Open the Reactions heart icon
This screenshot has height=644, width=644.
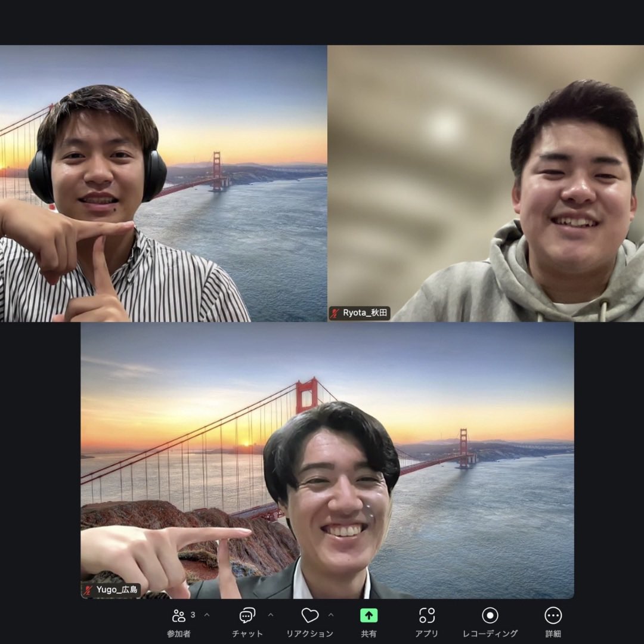(309, 615)
